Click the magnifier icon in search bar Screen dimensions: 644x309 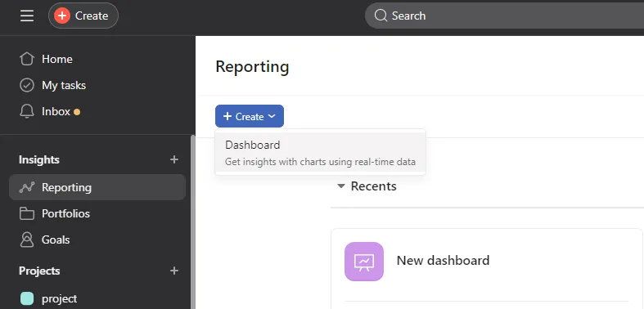(x=381, y=16)
